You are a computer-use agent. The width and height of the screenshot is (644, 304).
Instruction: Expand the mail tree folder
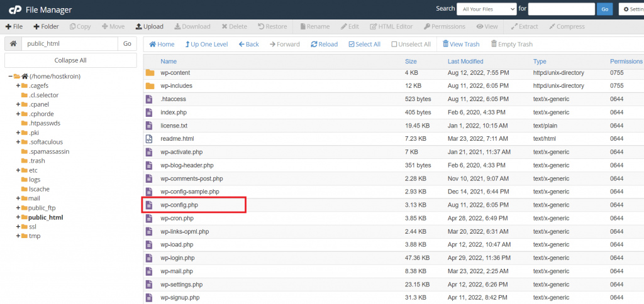point(18,198)
